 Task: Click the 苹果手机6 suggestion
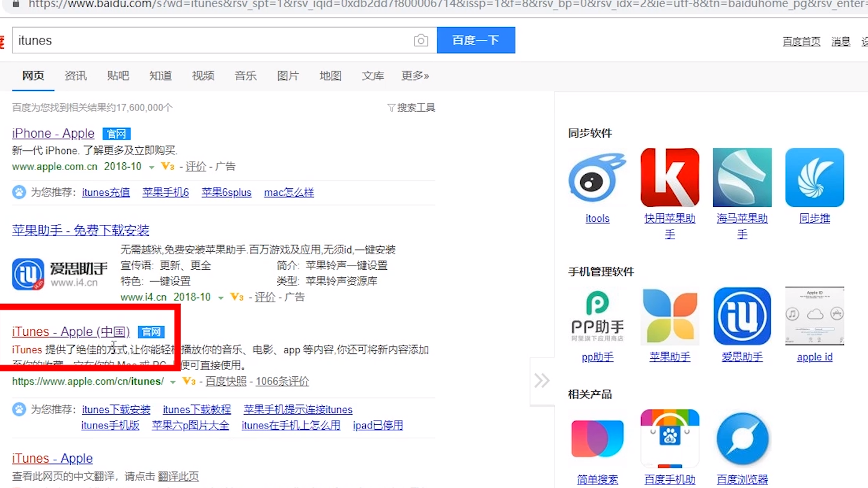(166, 192)
